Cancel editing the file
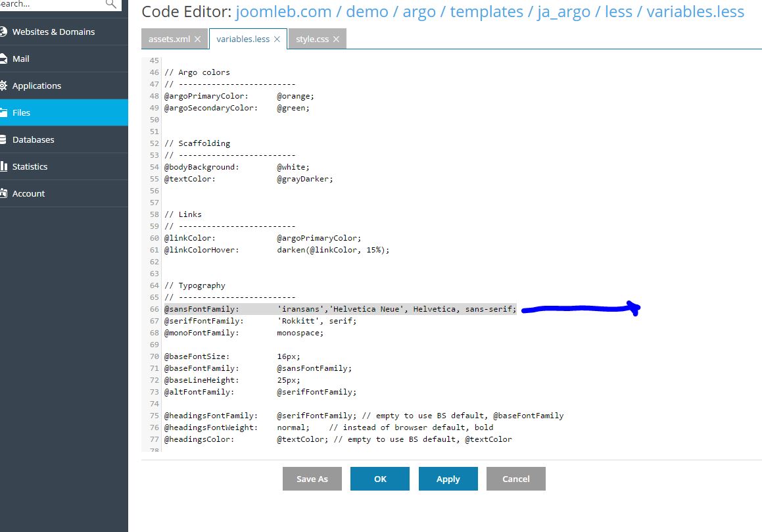 click(x=516, y=479)
